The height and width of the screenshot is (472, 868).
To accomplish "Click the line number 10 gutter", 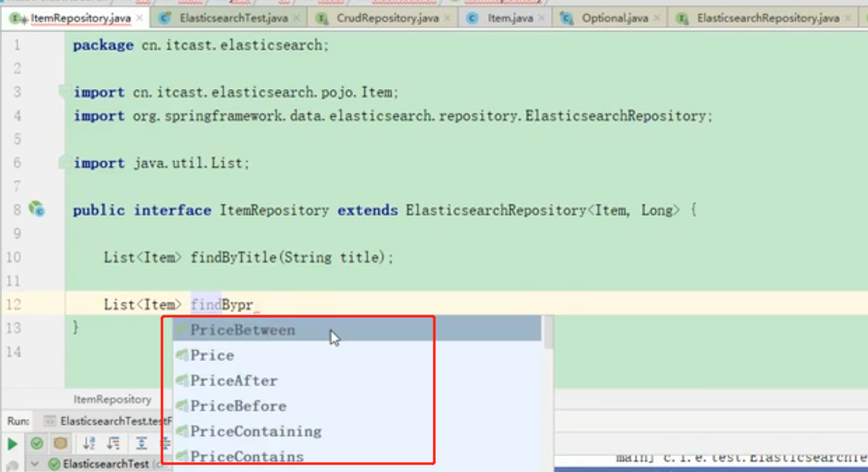I will click(x=14, y=257).
